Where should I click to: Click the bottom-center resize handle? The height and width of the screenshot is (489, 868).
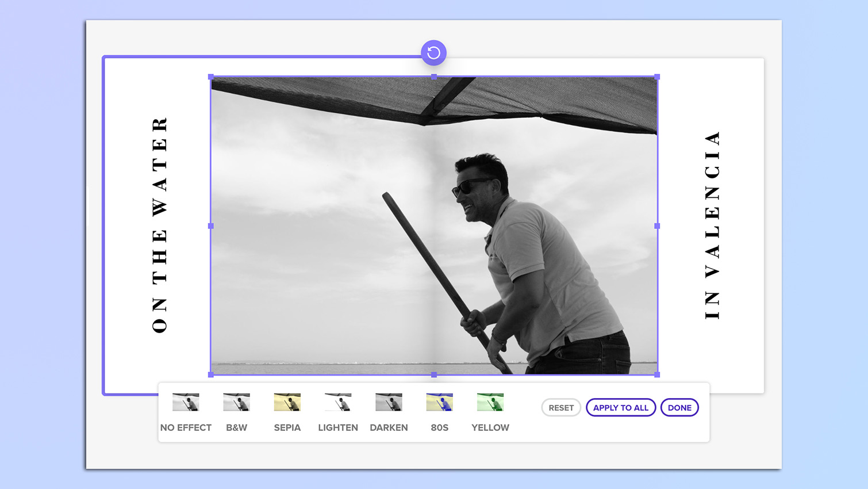433,375
